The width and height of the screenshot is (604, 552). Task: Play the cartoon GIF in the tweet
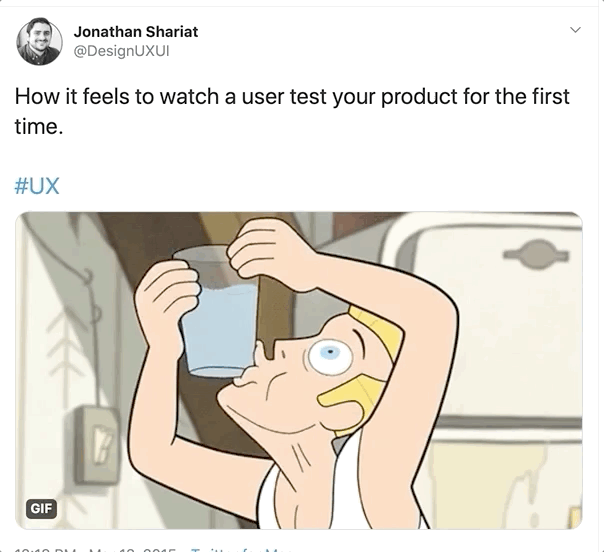[299, 370]
